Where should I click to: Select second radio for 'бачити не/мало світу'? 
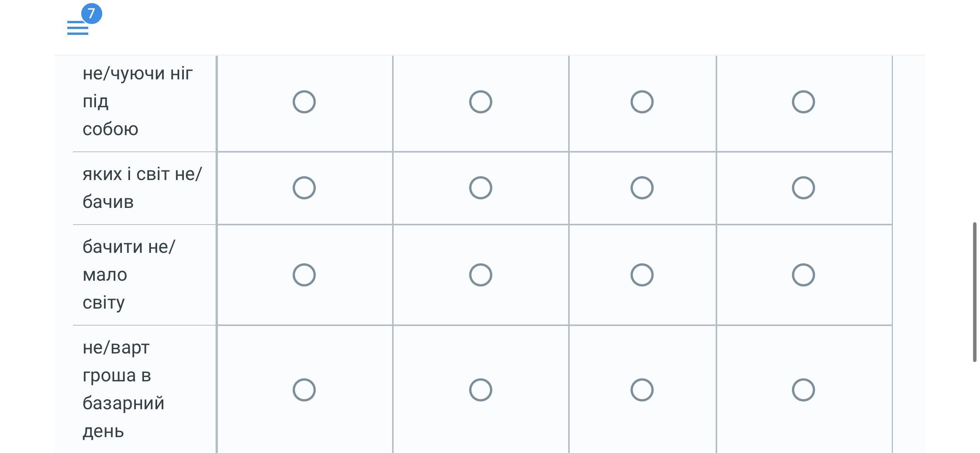(481, 275)
